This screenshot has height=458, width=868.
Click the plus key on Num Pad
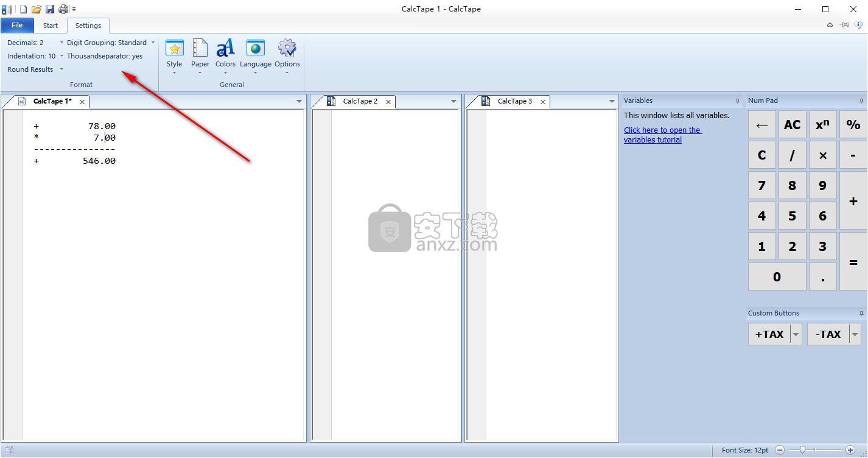[853, 200]
